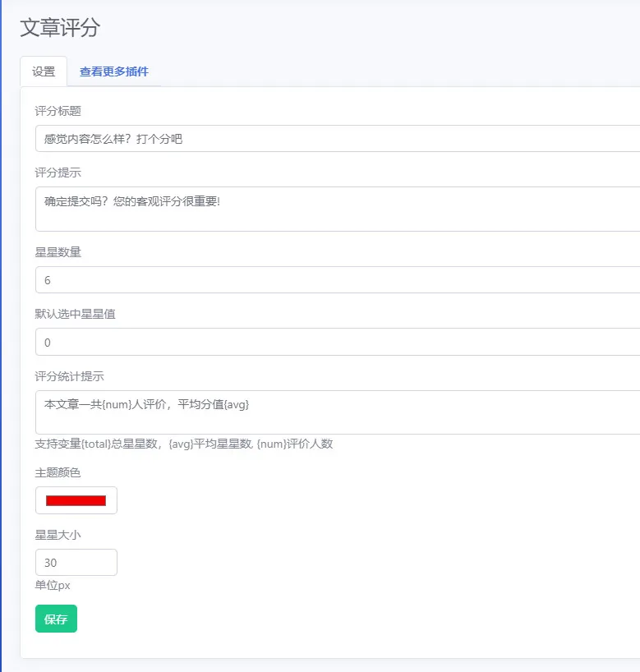The image size is (640, 672).
Task: Click the 评分统计提示 label
Action: (x=70, y=376)
